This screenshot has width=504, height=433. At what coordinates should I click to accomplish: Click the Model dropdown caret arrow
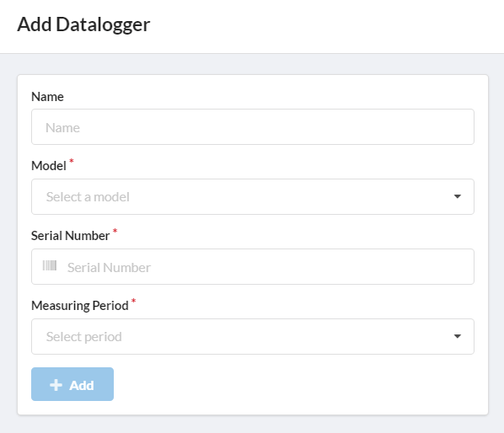(458, 196)
